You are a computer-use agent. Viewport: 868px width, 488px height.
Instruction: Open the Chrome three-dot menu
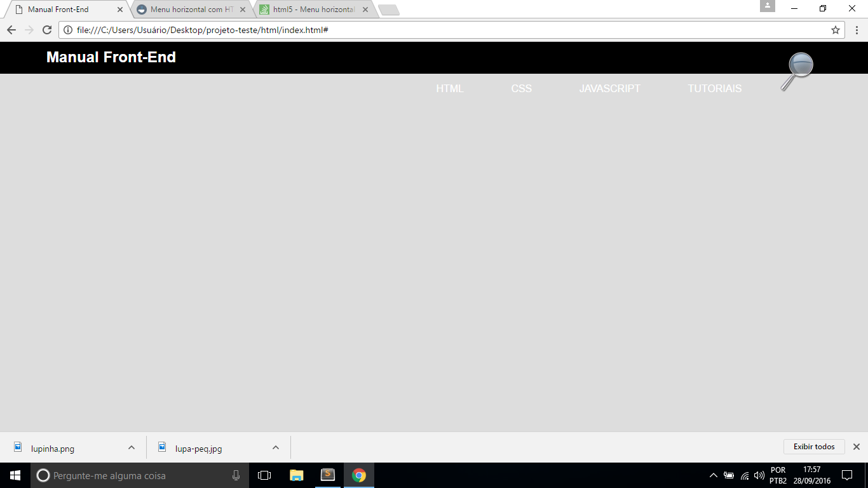click(857, 30)
